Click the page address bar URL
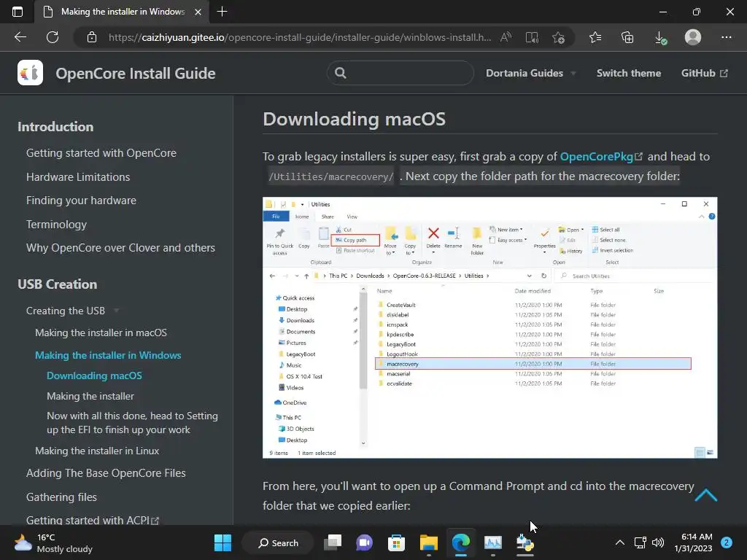This screenshot has height=560, width=747. [x=300, y=37]
